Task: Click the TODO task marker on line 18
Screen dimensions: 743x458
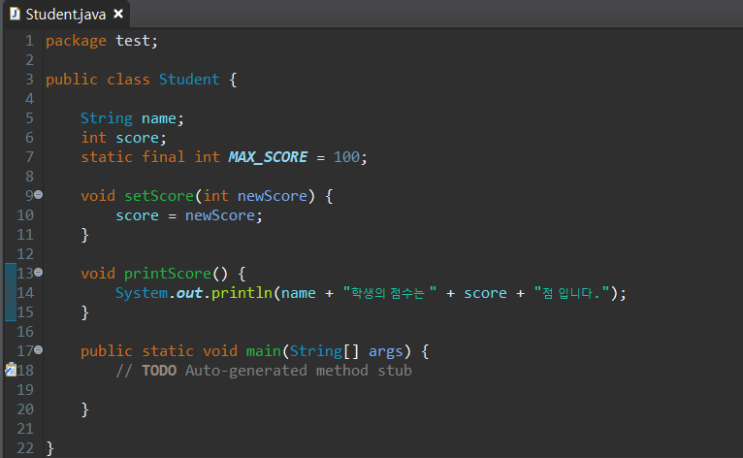Action: pyautogui.click(x=9, y=370)
